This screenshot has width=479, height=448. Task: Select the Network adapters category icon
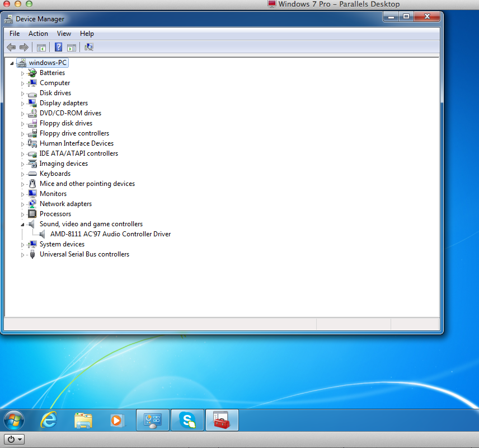click(x=32, y=204)
